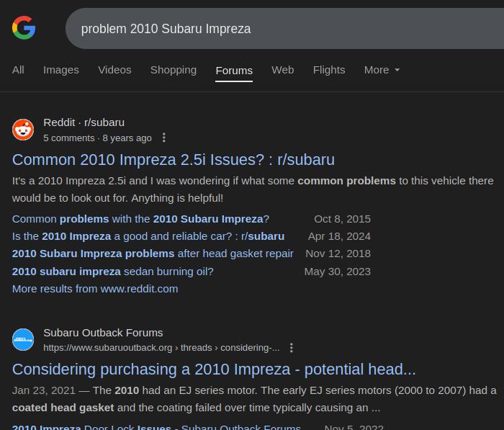
Task: Click the 'Jan 23, 2021' EJ series motor snippet
Action: (x=254, y=399)
